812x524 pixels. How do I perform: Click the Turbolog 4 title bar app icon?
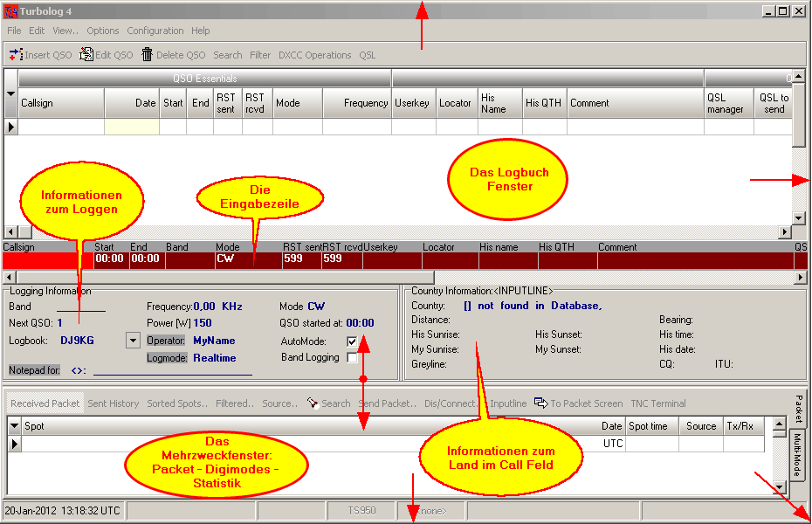point(10,10)
